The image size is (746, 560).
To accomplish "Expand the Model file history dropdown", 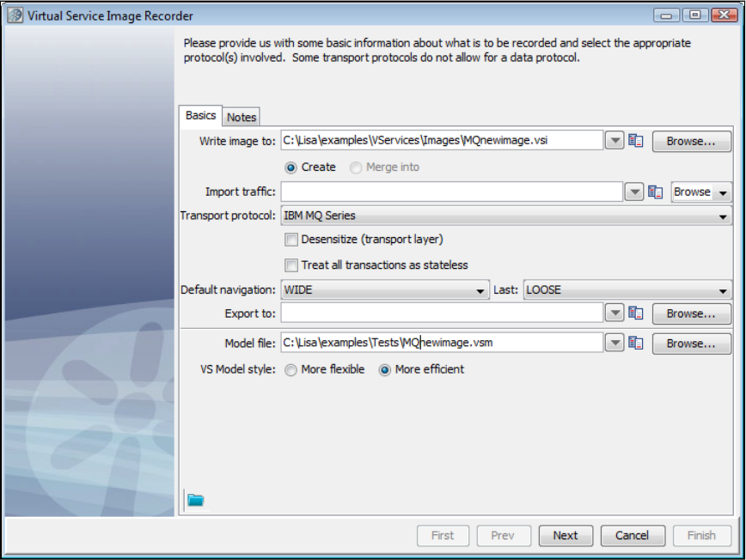I will (615, 343).
